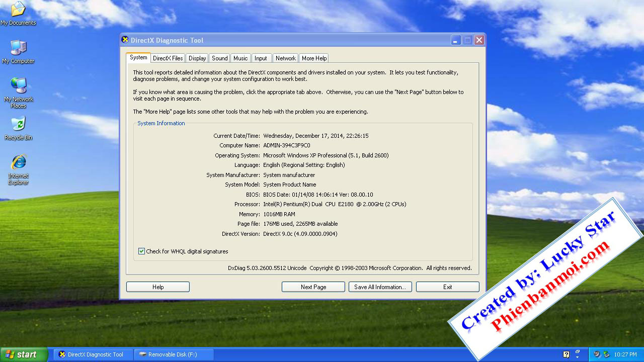This screenshot has height=362, width=644.
Task: Click the System Information group label
Action: pyautogui.click(x=161, y=123)
